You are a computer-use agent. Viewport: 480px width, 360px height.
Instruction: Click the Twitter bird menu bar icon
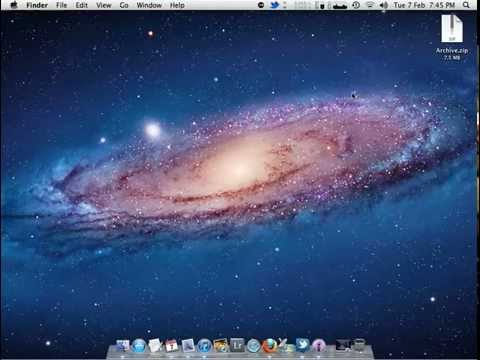pos(275,5)
